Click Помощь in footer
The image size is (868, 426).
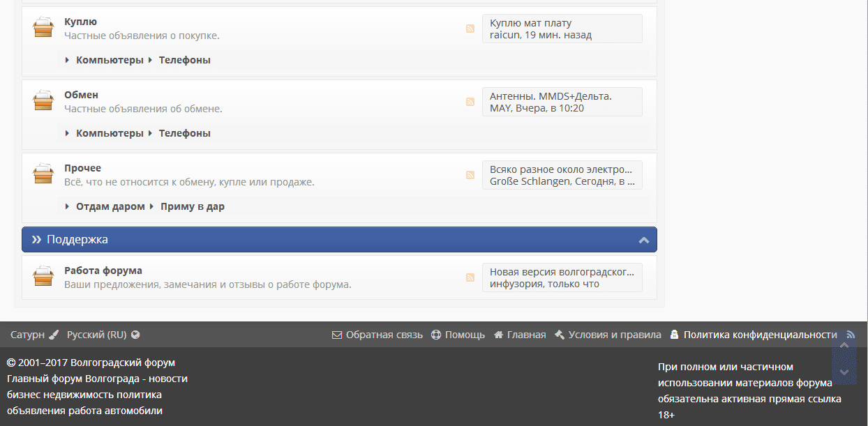coord(458,335)
